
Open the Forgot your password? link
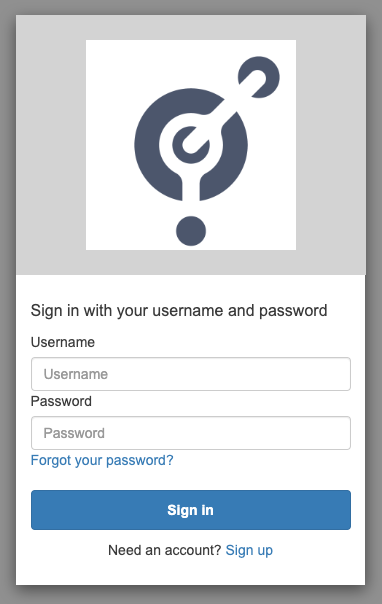tap(102, 460)
